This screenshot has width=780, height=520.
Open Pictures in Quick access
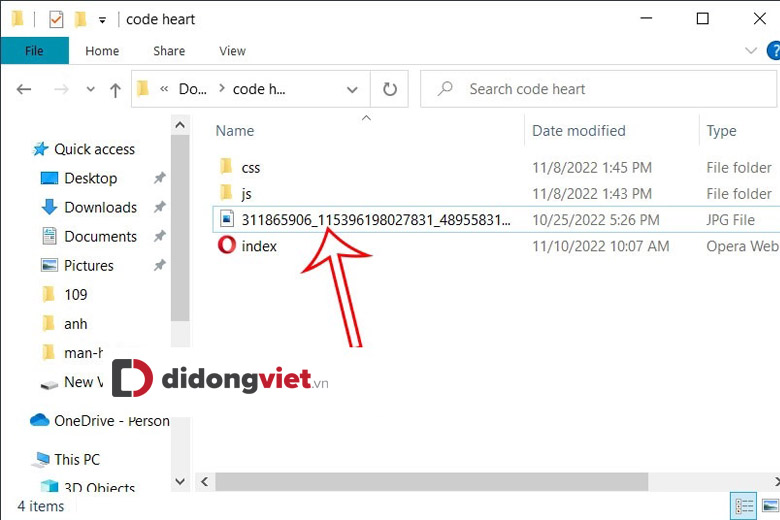click(x=89, y=265)
